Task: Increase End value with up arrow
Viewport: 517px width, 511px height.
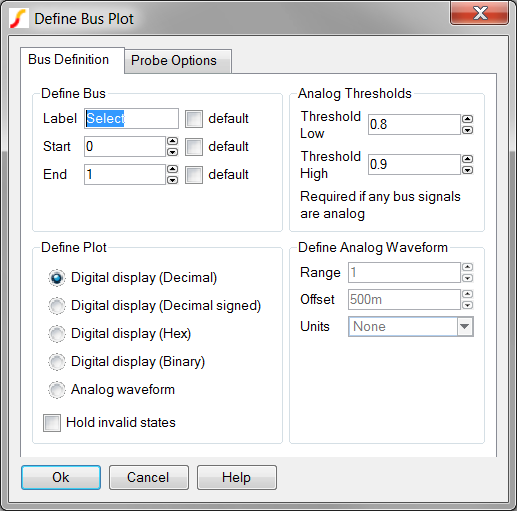Action: coord(172,169)
